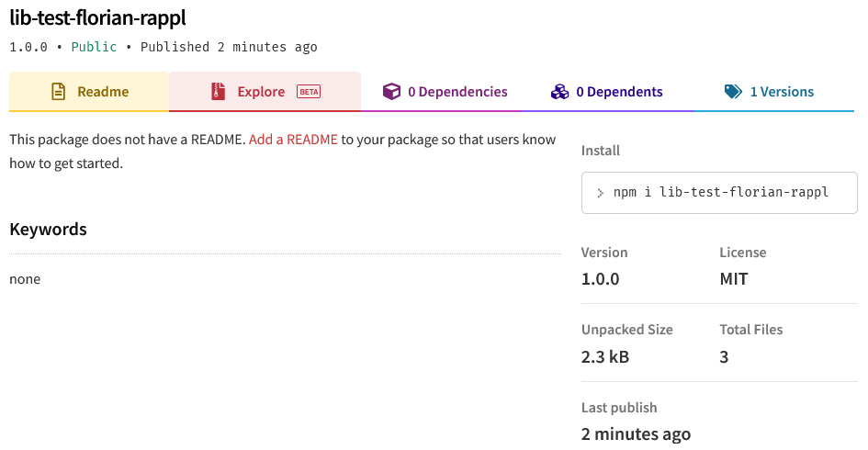
Task: Click the 1.0.0 version in header subtitle
Action: tap(28, 47)
